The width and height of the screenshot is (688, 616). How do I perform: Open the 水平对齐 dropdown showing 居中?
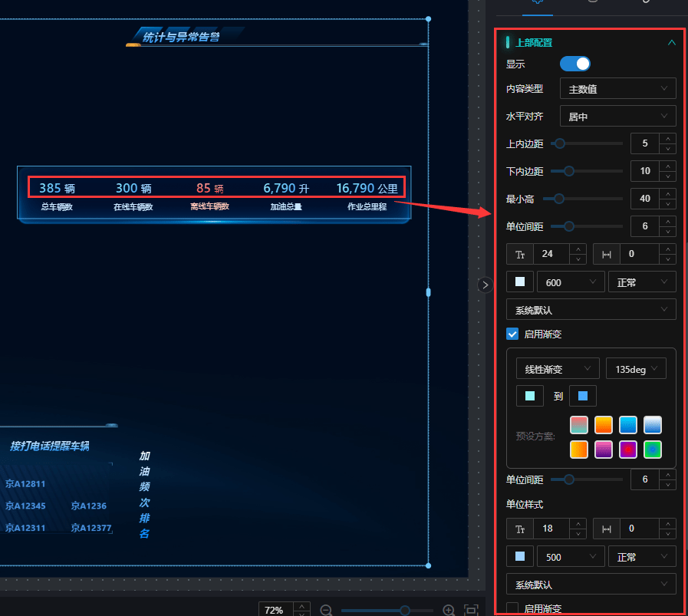pyautogui.click(x=617, y=117)
